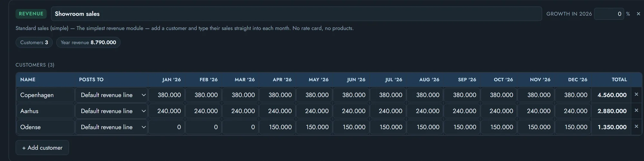
Task: Delete the Odense customer row
Action: point(636,126)
